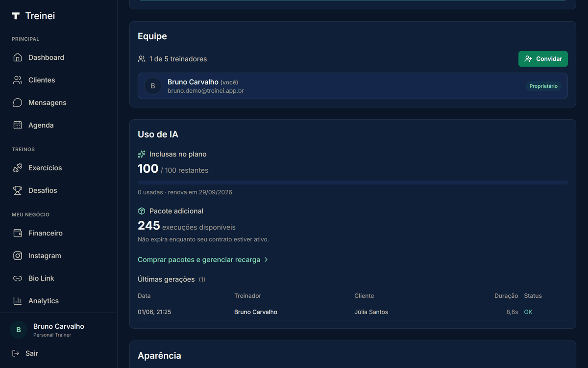Open Mensagens from the sidebar

59,103
